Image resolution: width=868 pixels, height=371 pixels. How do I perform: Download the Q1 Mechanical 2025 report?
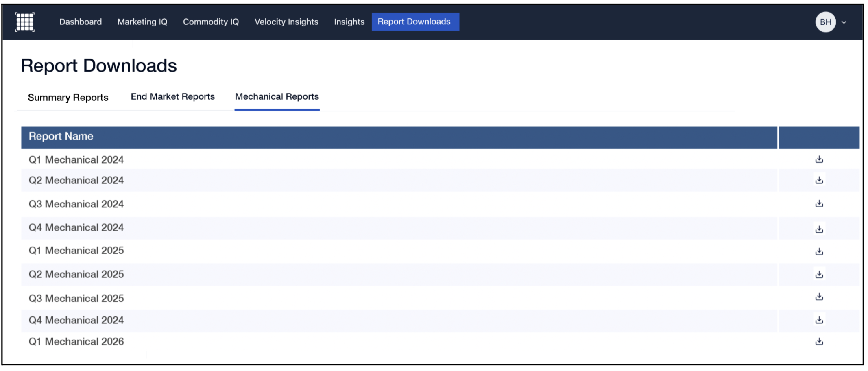click(x=819, y=252)
